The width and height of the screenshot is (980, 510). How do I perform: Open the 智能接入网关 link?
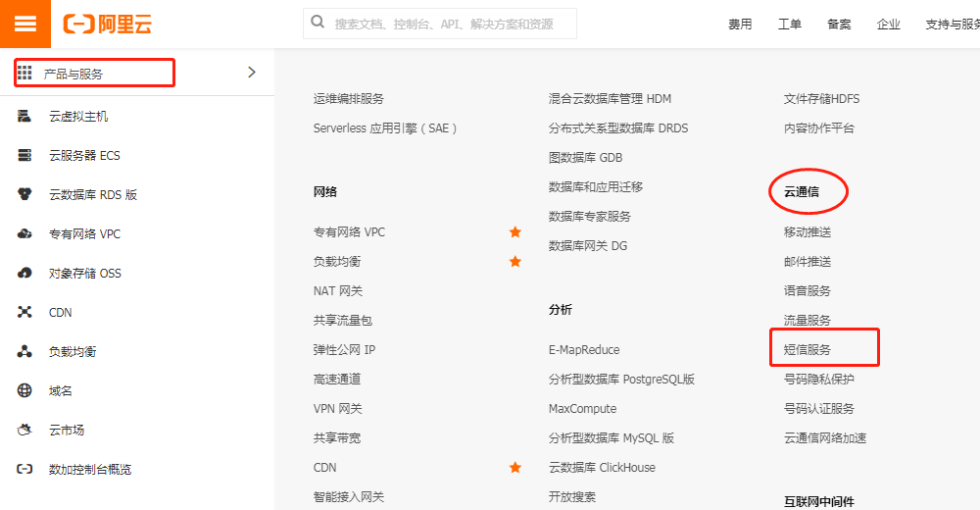click(349, 497)
